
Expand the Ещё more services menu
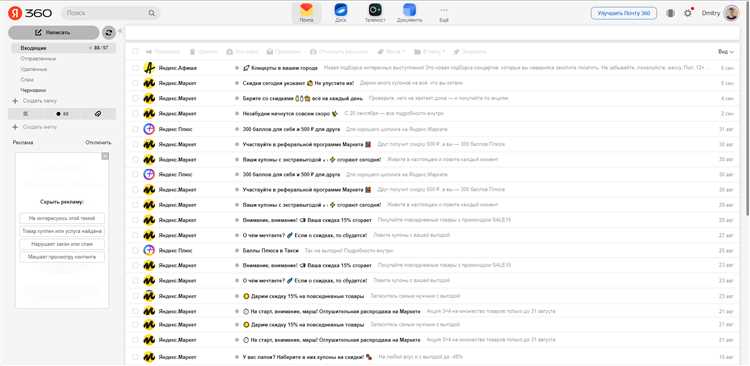pyautogui.click(x=444, y=14)
